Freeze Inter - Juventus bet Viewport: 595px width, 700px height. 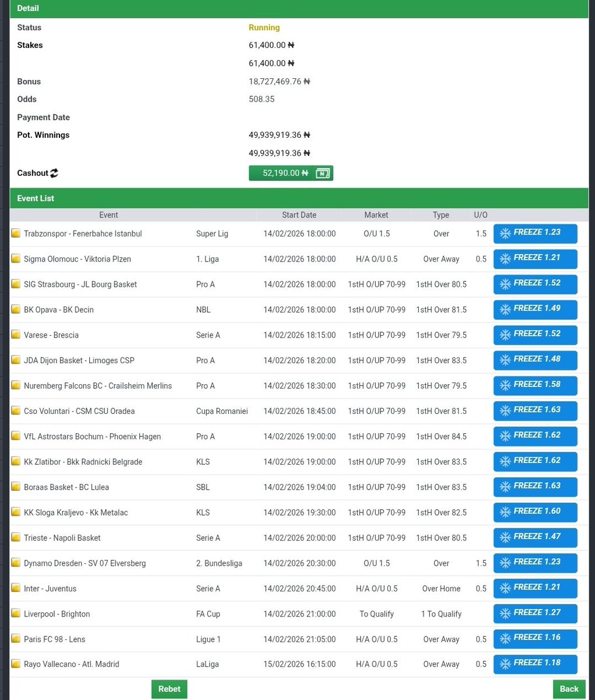tap(535, 589)
